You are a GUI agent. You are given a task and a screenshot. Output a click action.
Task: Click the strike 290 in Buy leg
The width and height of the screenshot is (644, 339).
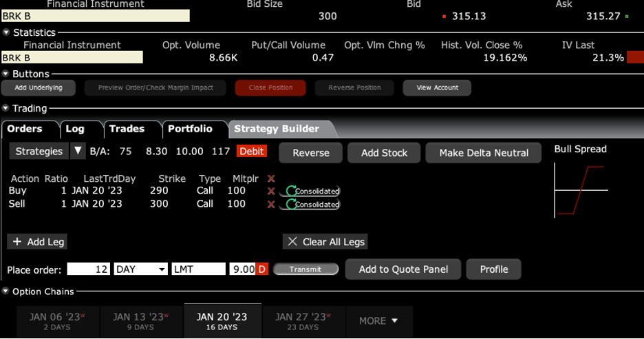159,190
